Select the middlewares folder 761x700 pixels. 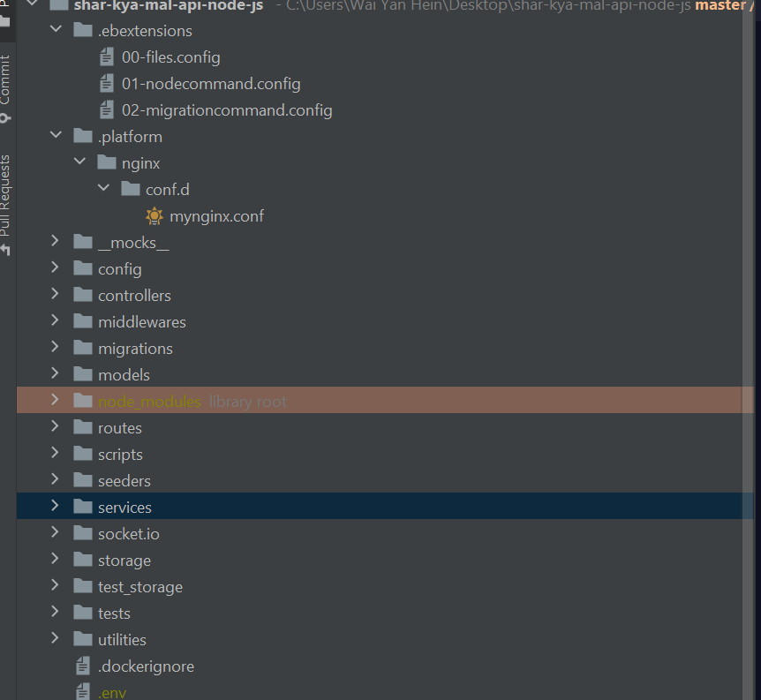(x=142, y=322)
